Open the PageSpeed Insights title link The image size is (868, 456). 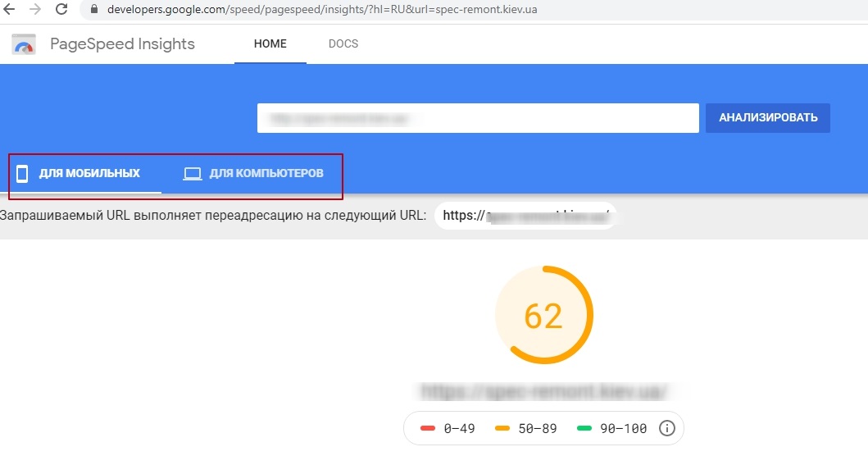pos(122,43)
